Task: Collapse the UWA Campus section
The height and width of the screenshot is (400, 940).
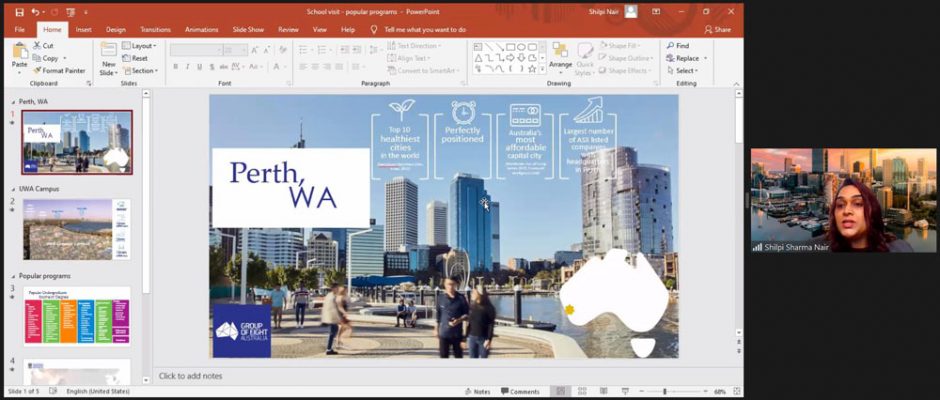Action: (x=14, y=189)
